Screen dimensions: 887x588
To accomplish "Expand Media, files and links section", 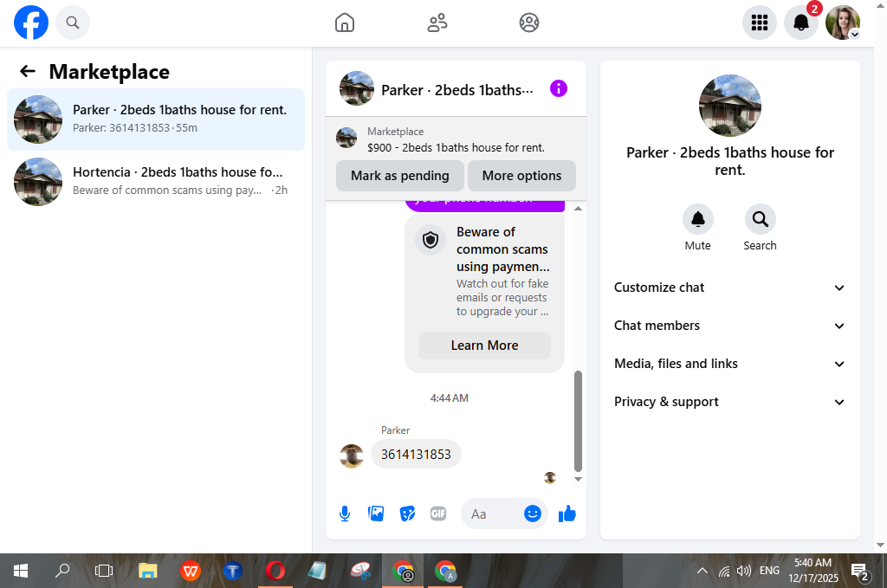I will [x=729, y=364].
